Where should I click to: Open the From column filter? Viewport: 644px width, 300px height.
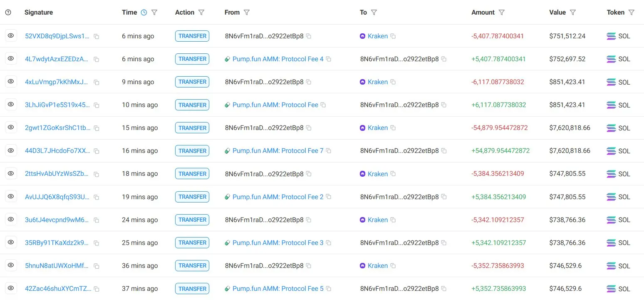(x=246, y=12)
